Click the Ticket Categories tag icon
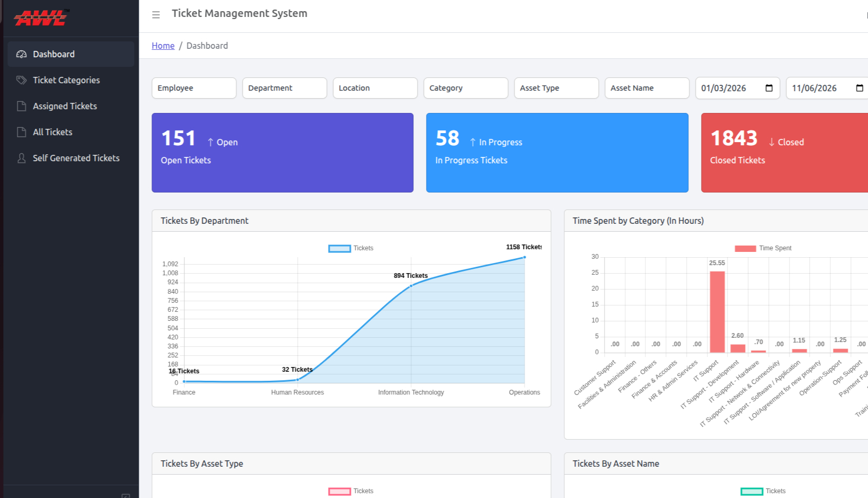This screenshot has width=868, height=498. click(21, 80)
